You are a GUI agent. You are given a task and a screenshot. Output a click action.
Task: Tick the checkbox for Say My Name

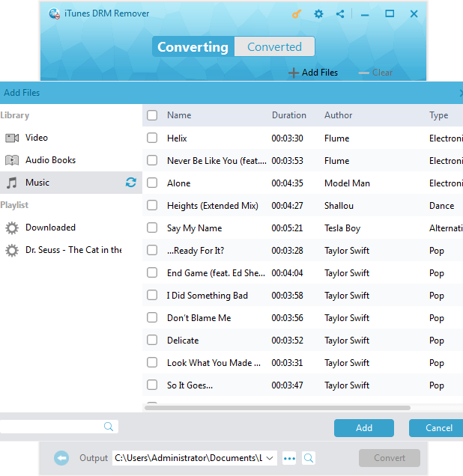(x=152, y=228)
